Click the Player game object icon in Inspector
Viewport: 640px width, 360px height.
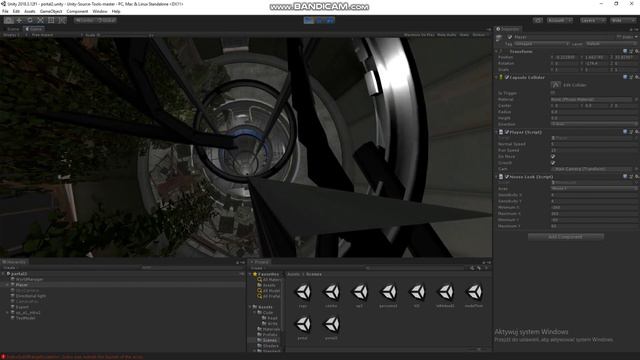point(499,38)
